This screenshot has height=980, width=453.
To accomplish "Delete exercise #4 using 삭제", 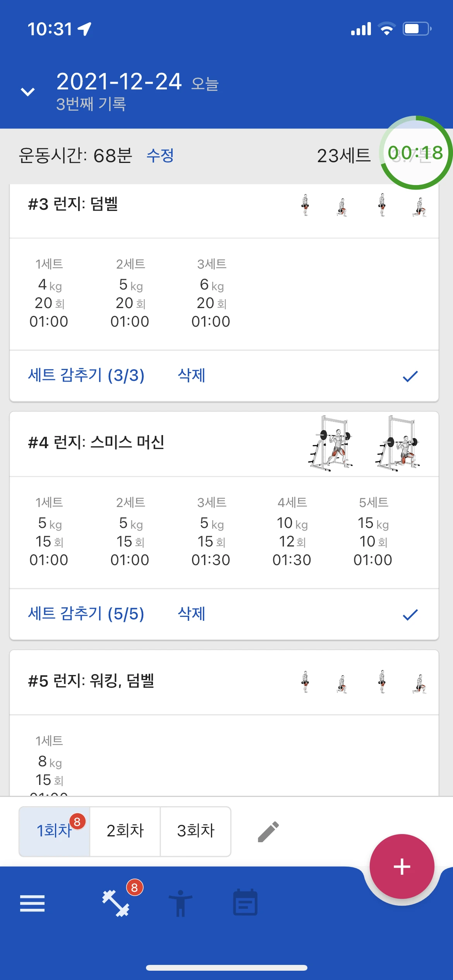I will [x=191, y=614].
